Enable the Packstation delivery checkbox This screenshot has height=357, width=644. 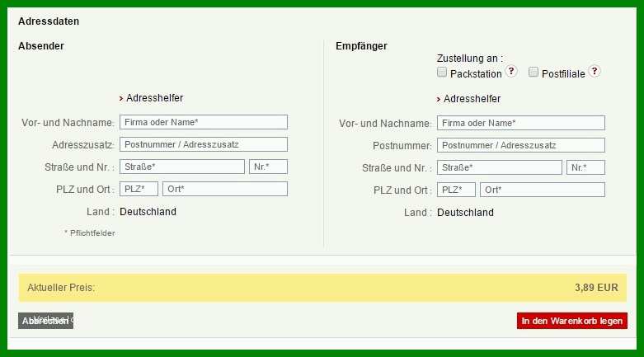click(x=442, y=72)
